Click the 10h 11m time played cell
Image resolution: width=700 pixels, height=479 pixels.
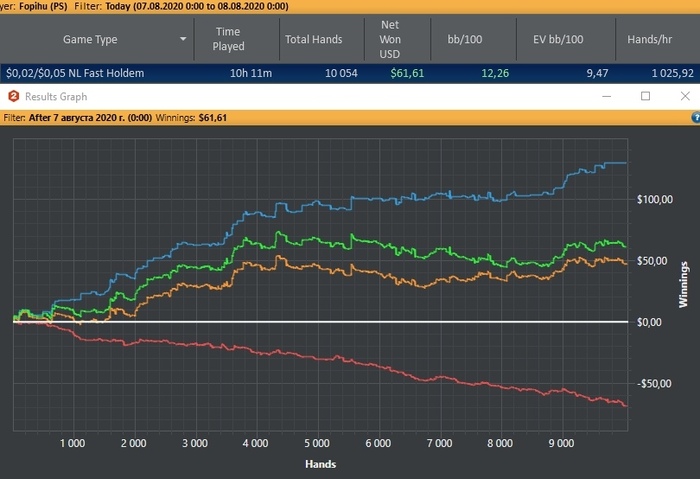coord(250,73)
